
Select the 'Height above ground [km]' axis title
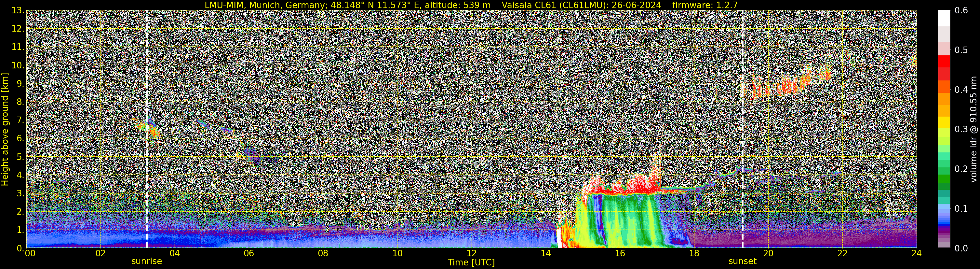coord(5,129)
